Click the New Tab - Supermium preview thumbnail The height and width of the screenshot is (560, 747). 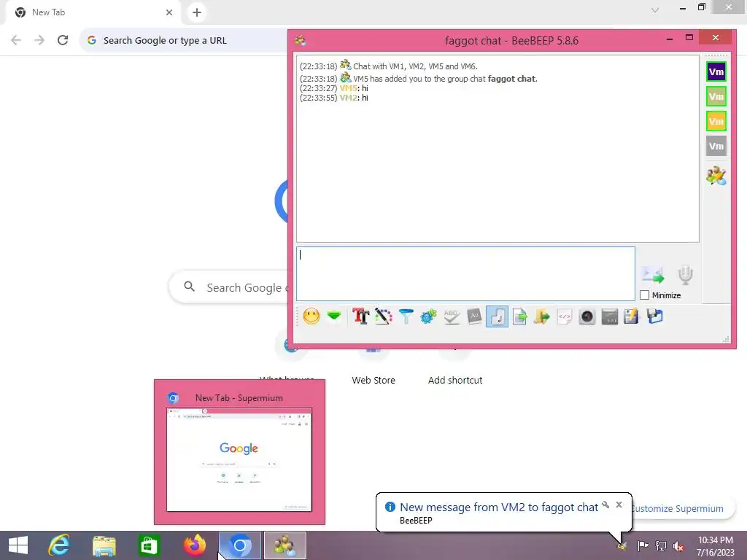click(x=239, y=459)
